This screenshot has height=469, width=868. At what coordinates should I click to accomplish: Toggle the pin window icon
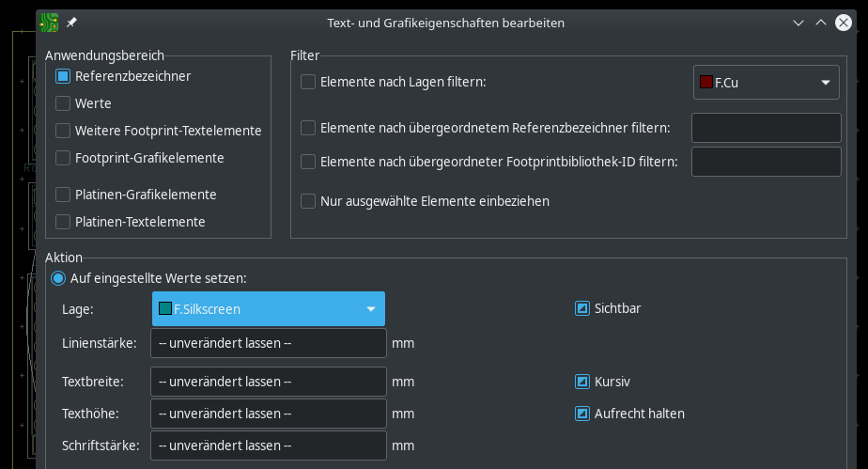71,23
